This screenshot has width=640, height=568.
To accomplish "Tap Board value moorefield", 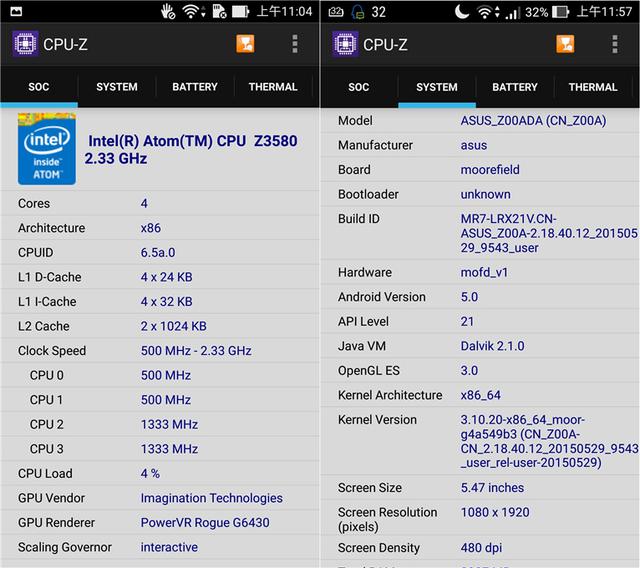I will pyautogui.click(x=490, y=170).
